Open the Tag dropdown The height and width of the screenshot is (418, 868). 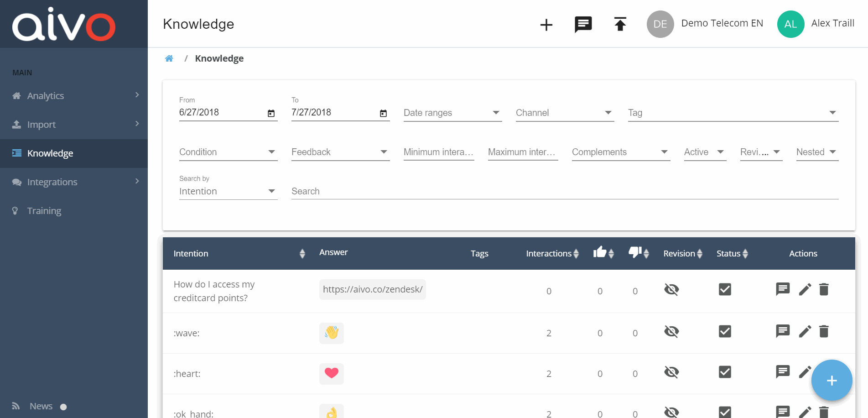[x=733, y=113]
